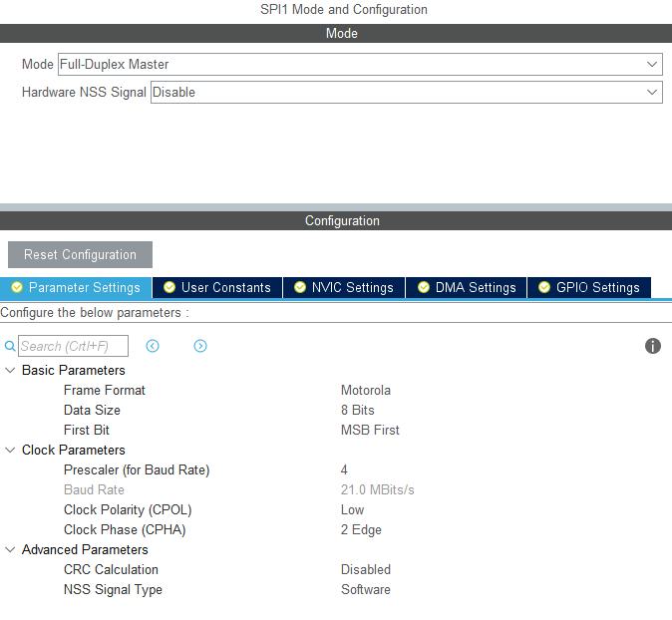This screenshot has width=672, height=620.
Task: Click the Frame Format parameter row
Action: (x=336, y=391)
